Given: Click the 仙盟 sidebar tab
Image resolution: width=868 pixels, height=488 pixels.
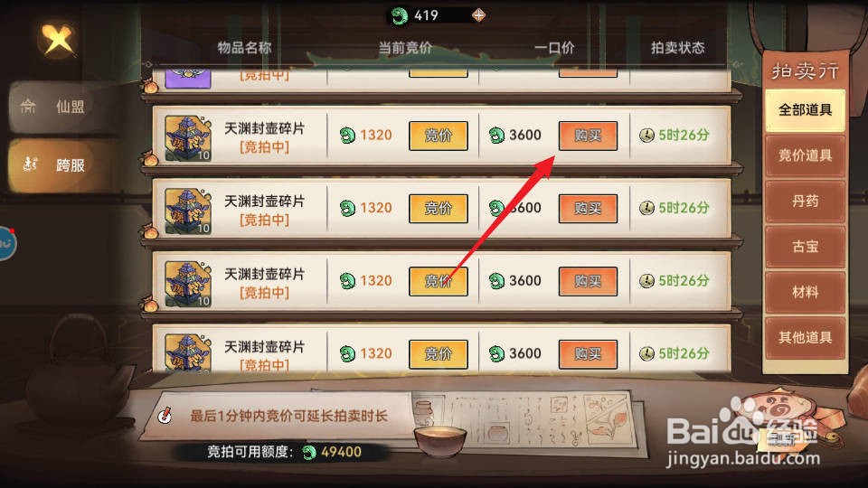Looking at the screenshot, I should coord(63,107).
